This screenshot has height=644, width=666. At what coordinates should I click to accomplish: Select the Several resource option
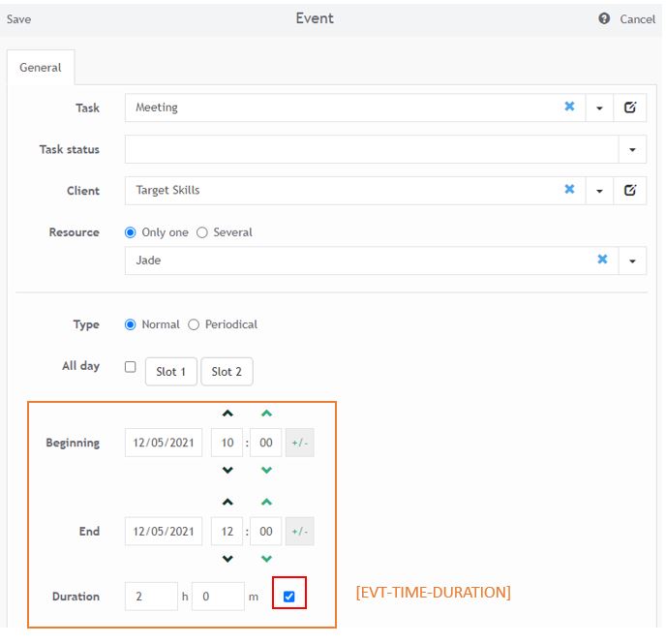tap(202, 232)
